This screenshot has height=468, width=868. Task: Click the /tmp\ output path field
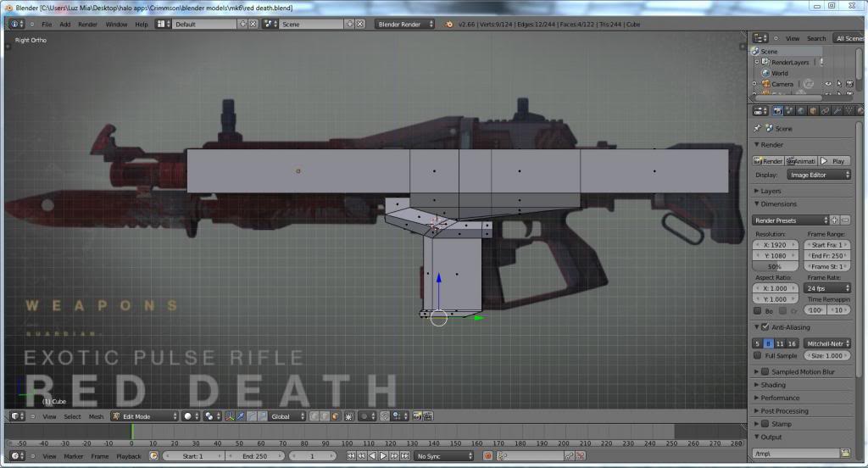click(x=795, y=454)
